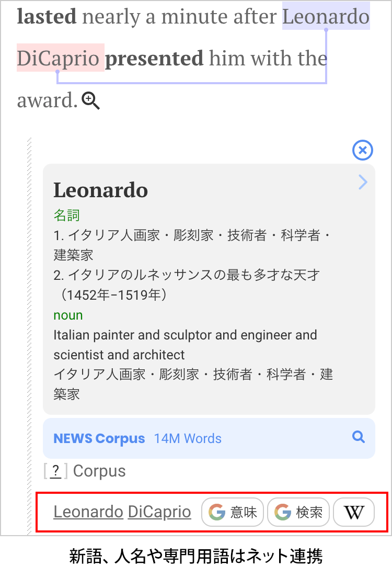Open the Leonardo link in the search row
The height and width of the screenshot is (578, 392).
[88, 512]
